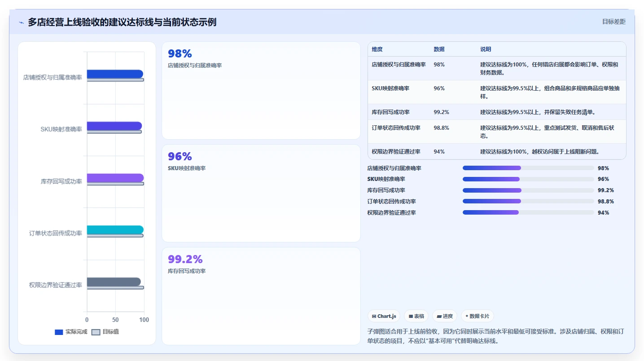This screenshot has height=361, width=644.
Task: Click the 库存回写成功率 chart axis label
Action: click(61, 181)
